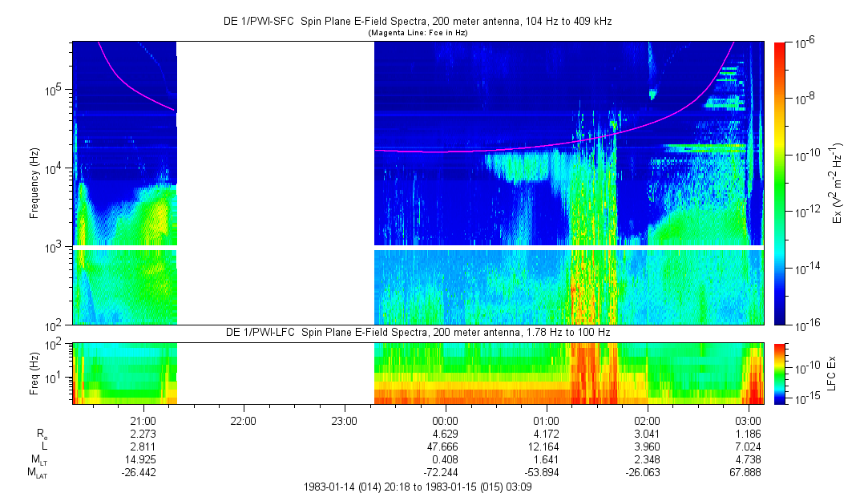Screen dimensions: 868x497
Task: Click the 01:00 time tick label
Action: (x=546, y=421)
